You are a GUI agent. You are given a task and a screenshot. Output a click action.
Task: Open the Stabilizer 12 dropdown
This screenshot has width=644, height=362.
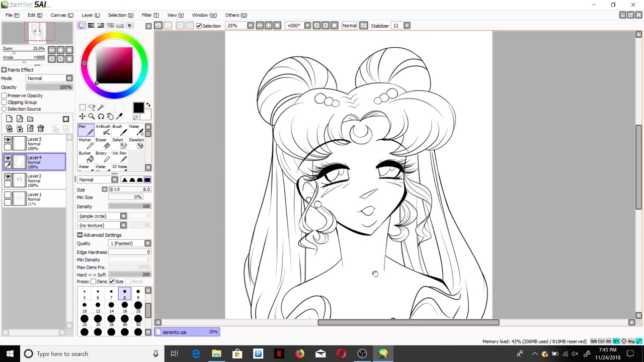[407, 26]
